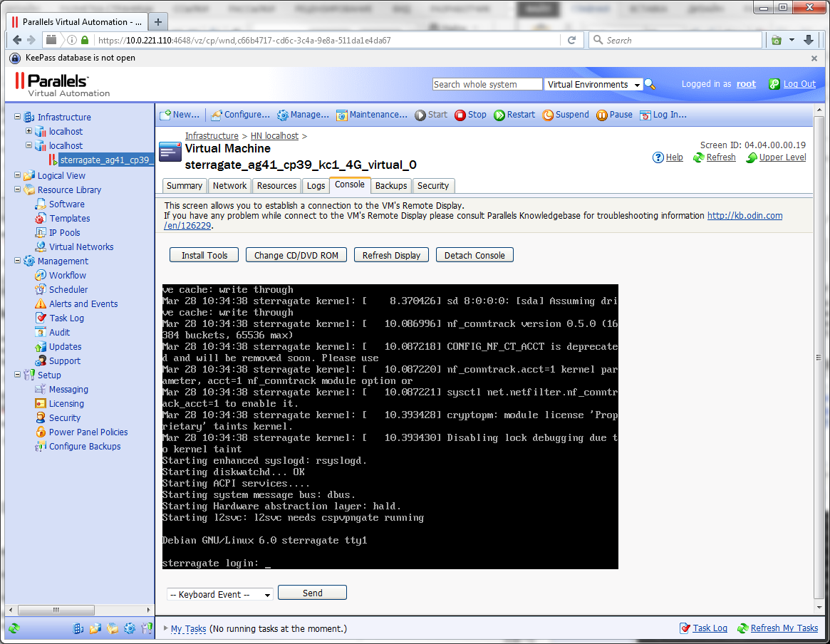Screen dimensions: 830x644
Task: Open Task Log in the sidebar tree
Action: (x=66, y=318)
